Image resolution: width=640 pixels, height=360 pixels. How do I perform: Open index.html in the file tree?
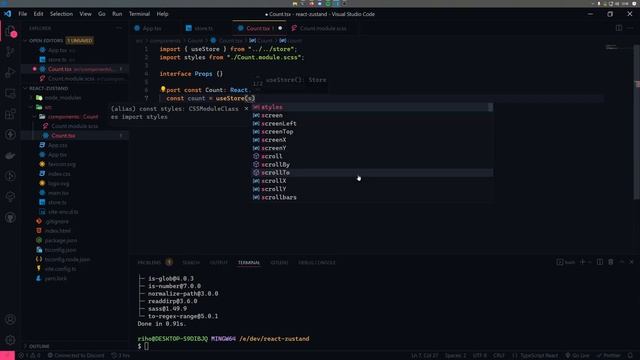point(58,231)
